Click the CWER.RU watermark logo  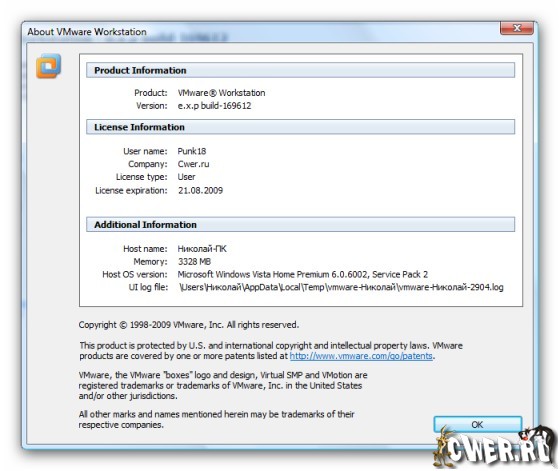495,447
